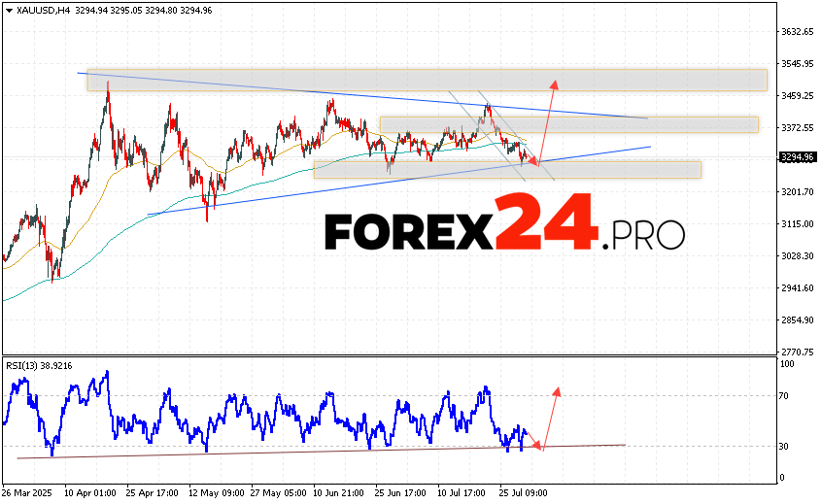Click the FOREX24.PRO watermark logo
The height and width of the screenshot is (504, 821).
504,224
